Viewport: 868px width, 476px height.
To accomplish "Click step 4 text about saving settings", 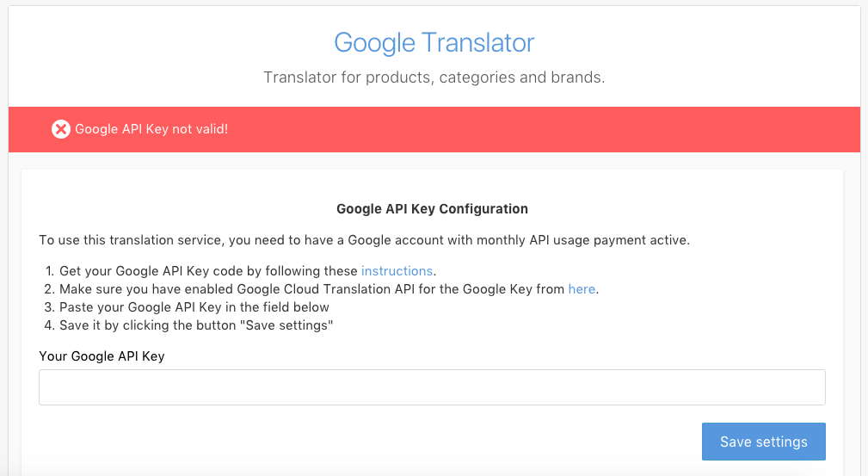I will point(195,325).
